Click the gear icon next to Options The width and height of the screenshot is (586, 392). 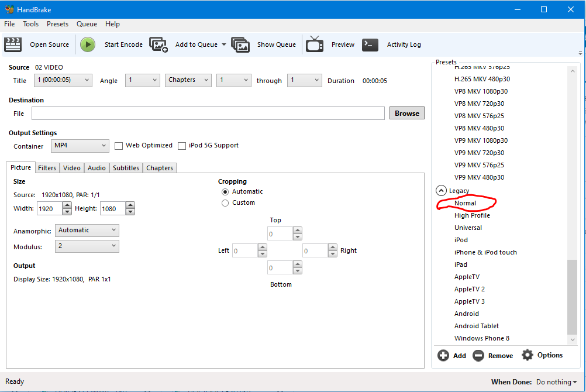(x=528, y=355)
